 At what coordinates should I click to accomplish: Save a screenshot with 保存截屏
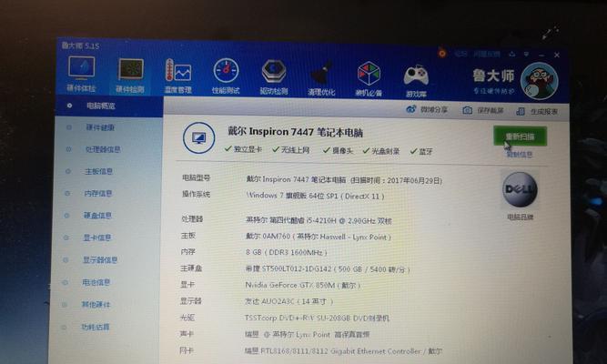[x=482, y=110]
